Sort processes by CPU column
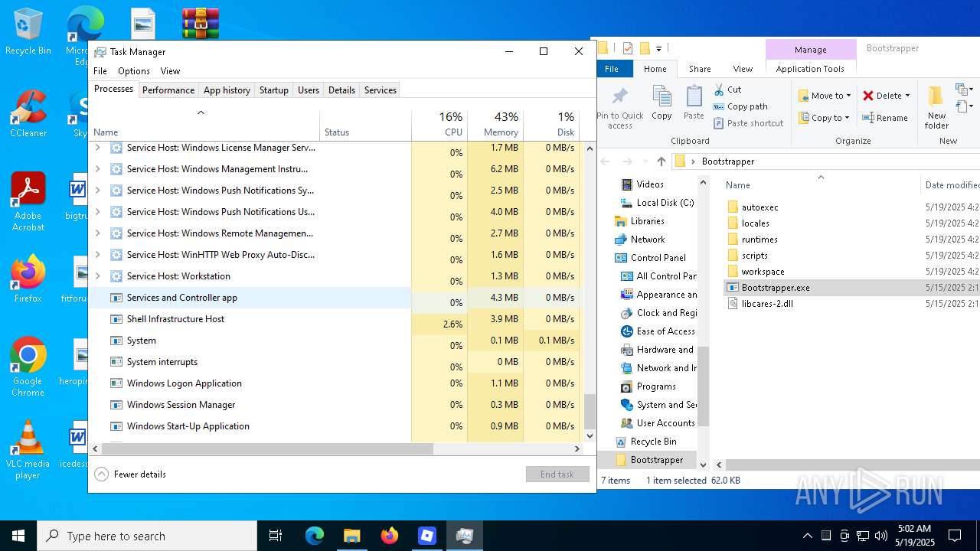The height and width of the screenshot is (551, 980). (x=439, y=125)
